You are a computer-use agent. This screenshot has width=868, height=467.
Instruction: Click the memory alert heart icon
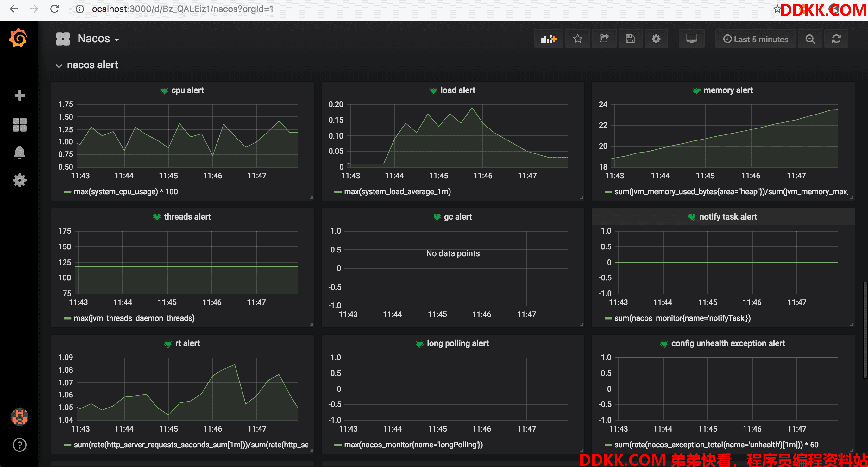click(696, 90)
